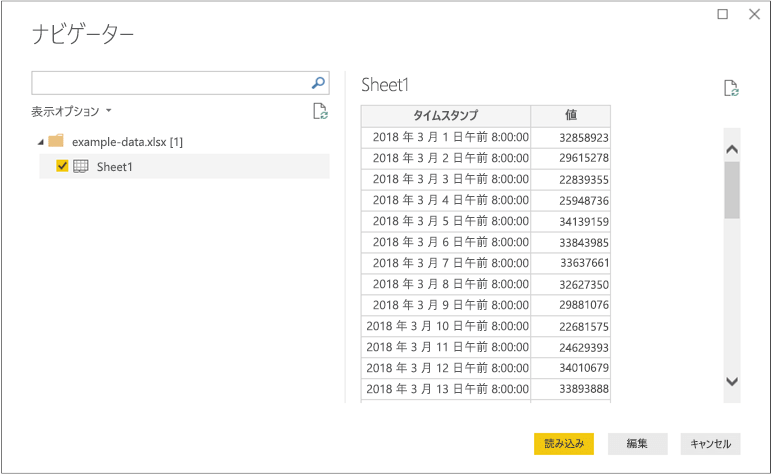Collapse the example-data.xlsx tree node

point(39,142)
